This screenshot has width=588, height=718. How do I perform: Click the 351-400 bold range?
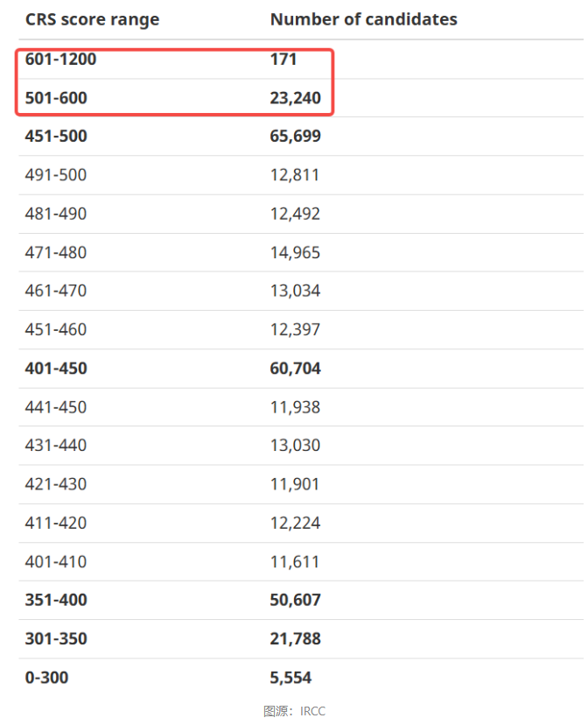pyautogui.click(x=56, y=600)
